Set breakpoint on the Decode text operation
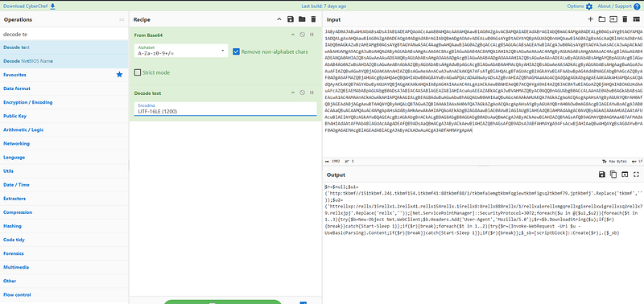 312,92
